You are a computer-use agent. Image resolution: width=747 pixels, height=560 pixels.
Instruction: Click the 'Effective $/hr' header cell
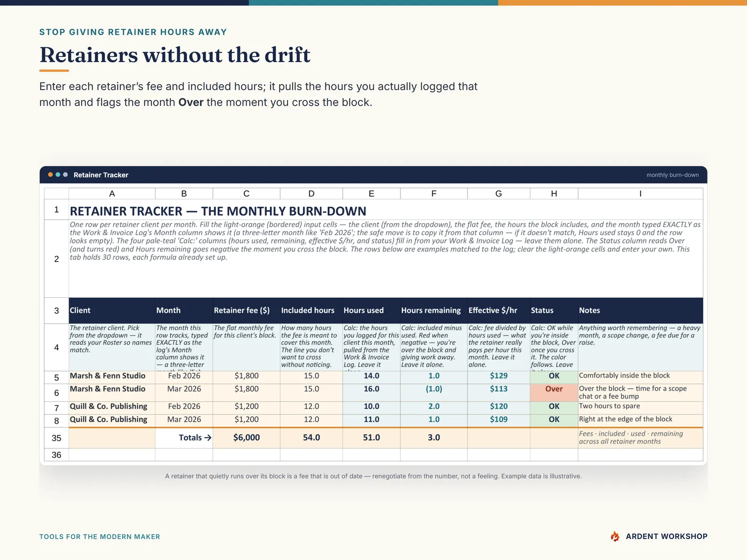coord(499,311)
